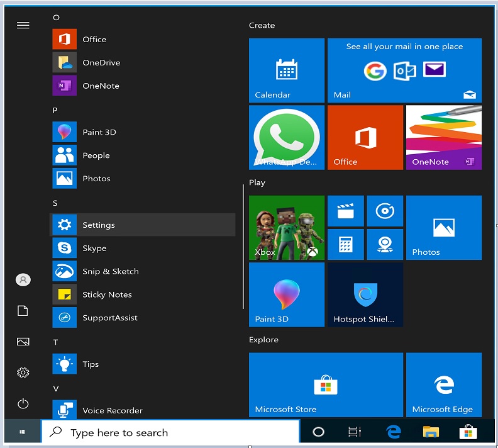Open Task View on the taskbar
The width and height of the screenshot is (498, 448).
point(355,432)
